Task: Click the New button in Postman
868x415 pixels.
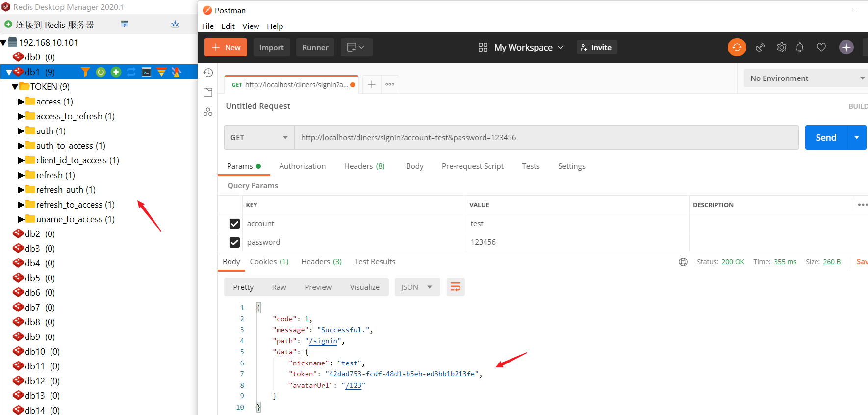Action: [x=226, y=47]
